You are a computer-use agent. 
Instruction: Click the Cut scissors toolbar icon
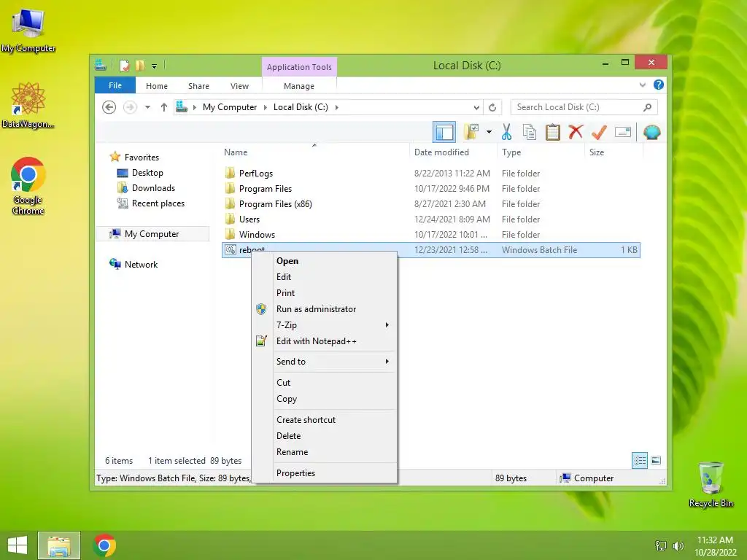[x=506, y=133]
